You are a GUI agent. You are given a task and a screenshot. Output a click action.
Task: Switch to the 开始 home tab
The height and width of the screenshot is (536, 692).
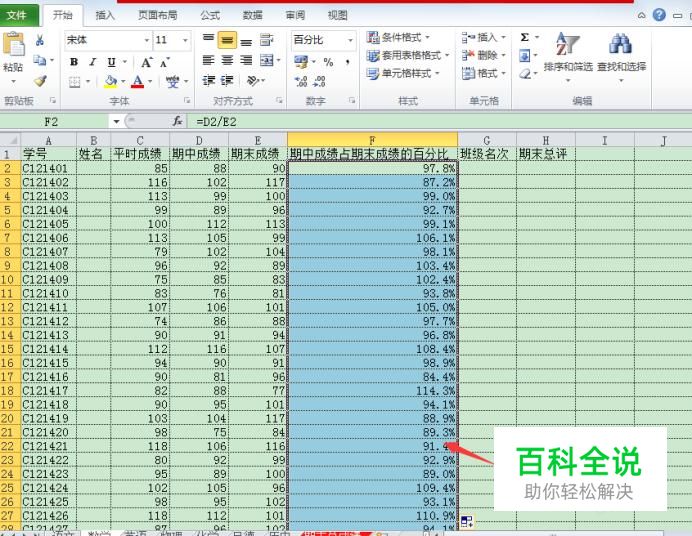pos(63,15)
